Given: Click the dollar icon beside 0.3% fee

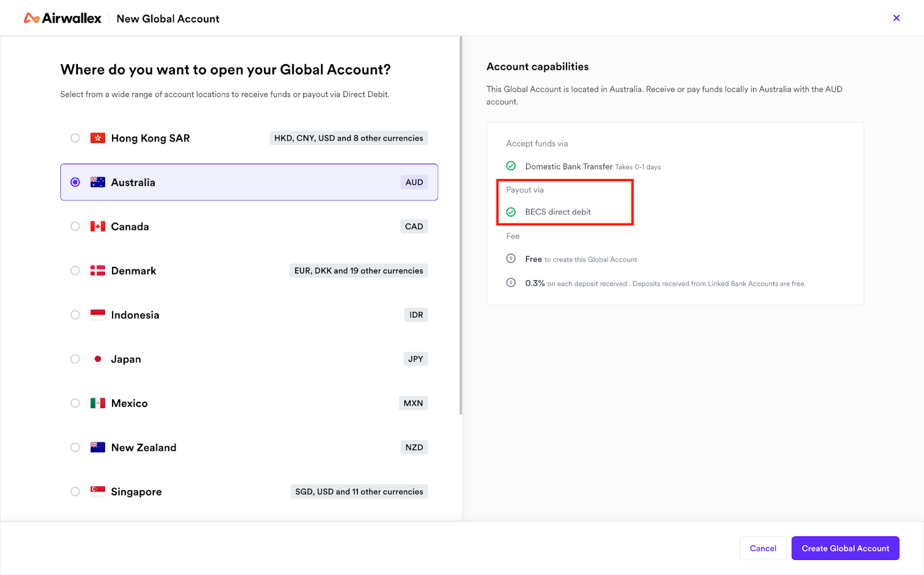Looking at the screenshot, I should [511, 283].
